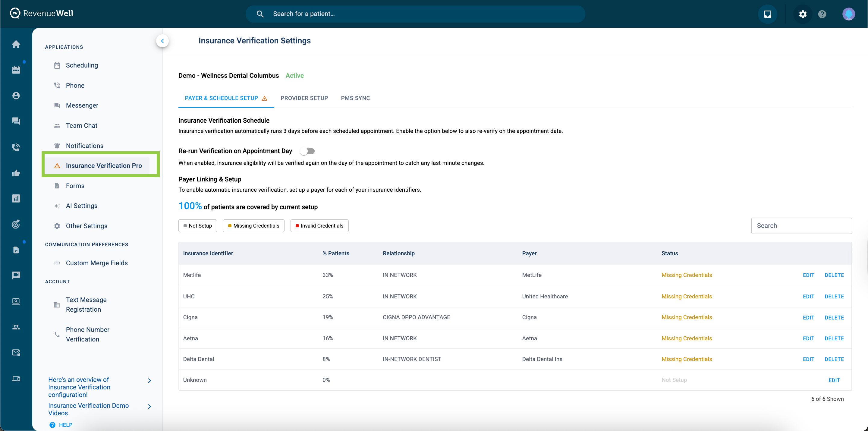Expand Insurance Verification Demo Videos arrow
This screenshot has height=431, width=868.
tap(149, 406)
